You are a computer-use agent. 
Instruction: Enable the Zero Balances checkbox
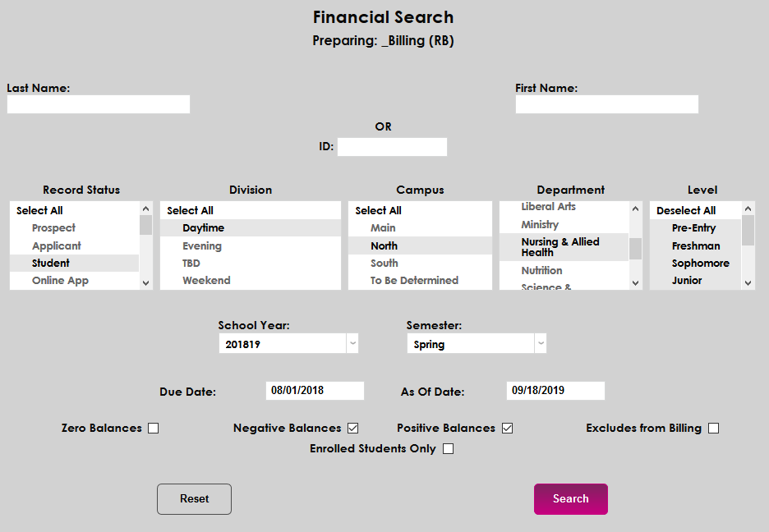click(154, 428)
